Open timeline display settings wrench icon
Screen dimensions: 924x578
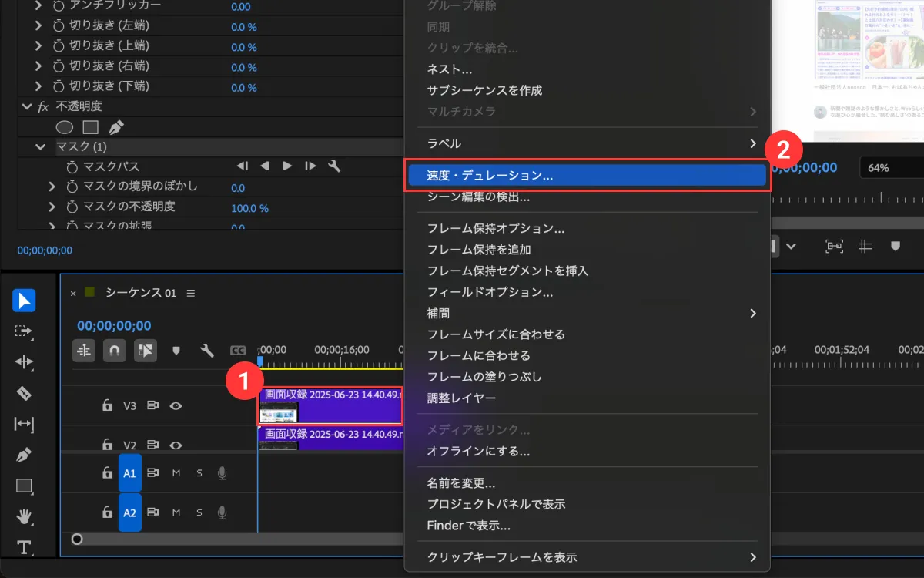click(206, 351)
